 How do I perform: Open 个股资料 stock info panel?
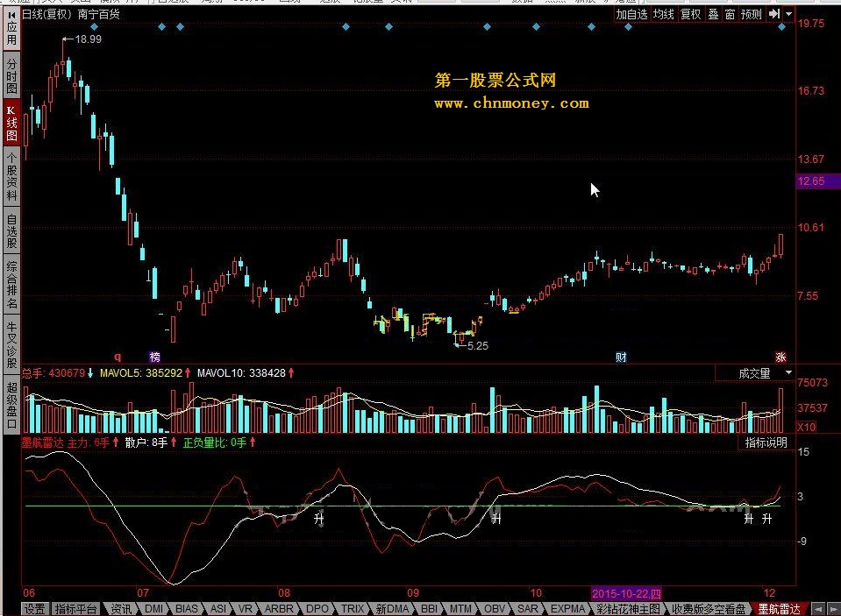point(11,176)
